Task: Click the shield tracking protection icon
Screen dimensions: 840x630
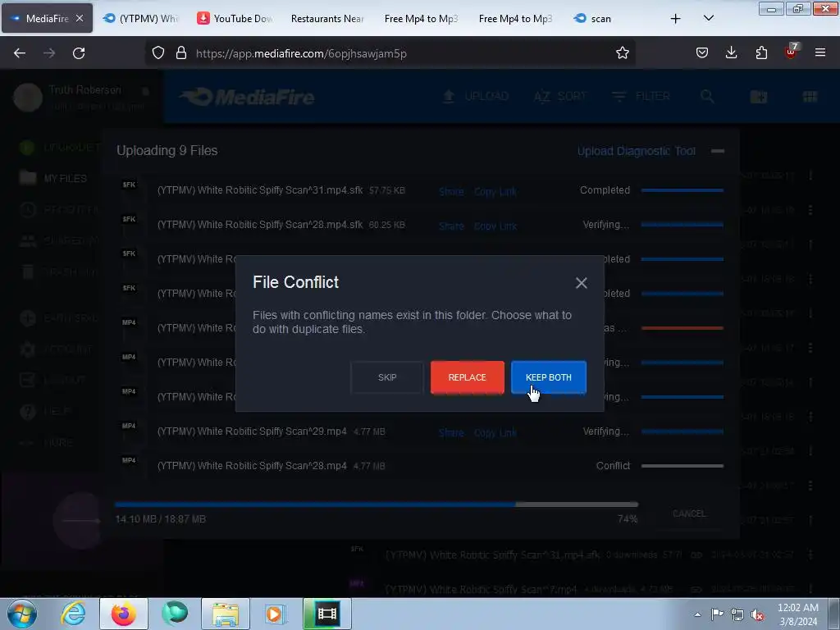Action: pyautogui.click(x=158, y=53)
